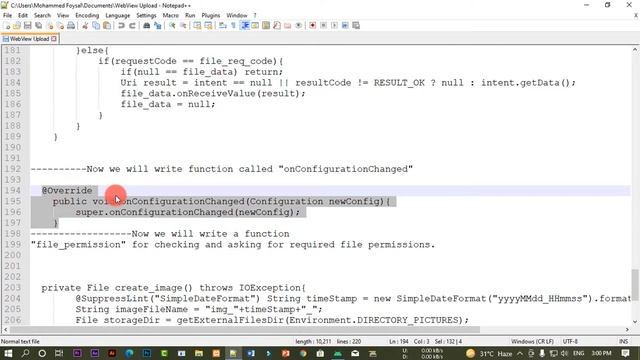Zoom out using the toolbar icon
Image resolution: width=640 pixels, height=360 pixels.
point(183,25)
